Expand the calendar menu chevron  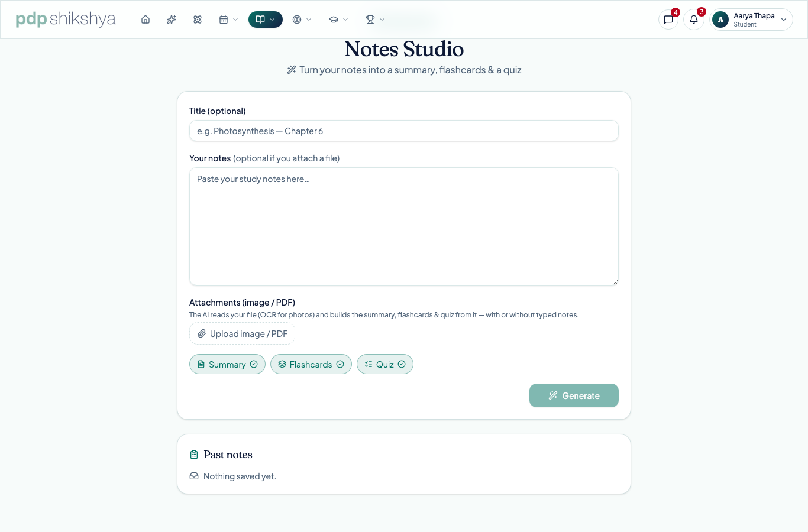click(235, 20)
